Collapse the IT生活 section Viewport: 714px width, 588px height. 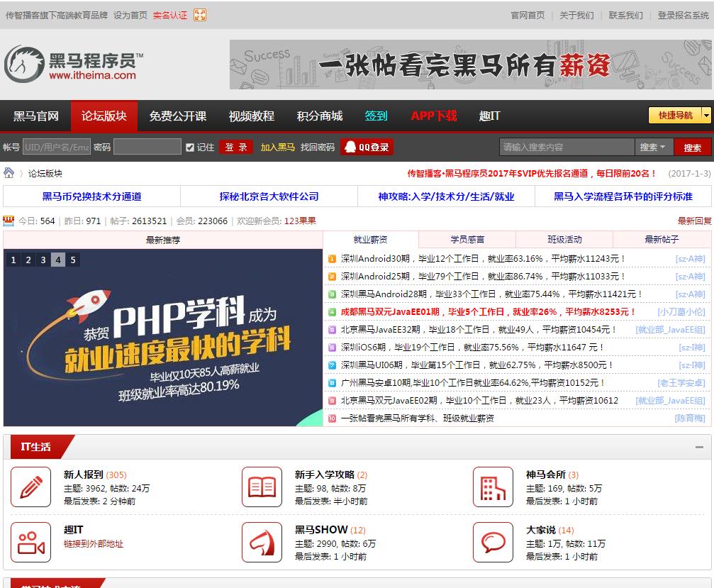(699, 448)
